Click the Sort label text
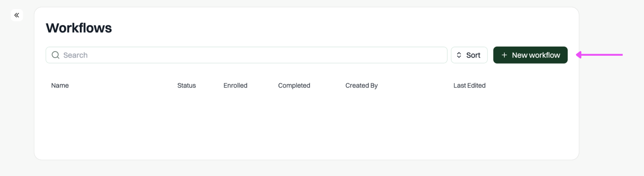 click(473, 55)
